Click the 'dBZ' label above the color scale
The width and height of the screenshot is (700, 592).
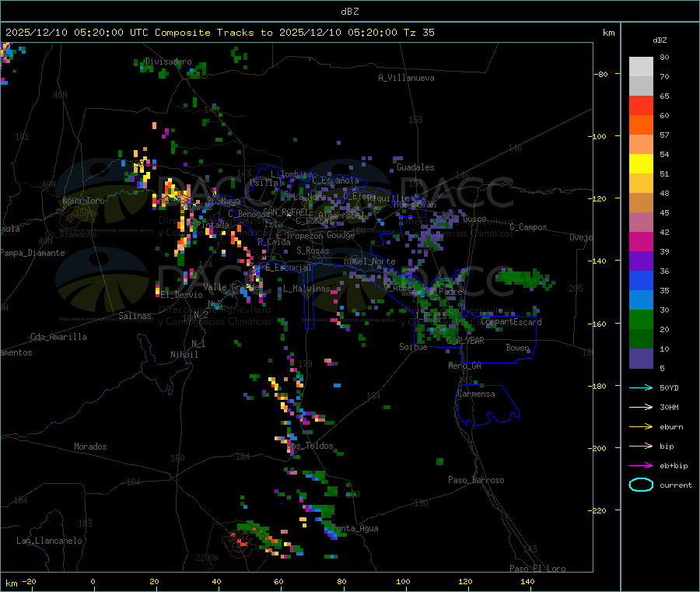[x=660, y=40]
